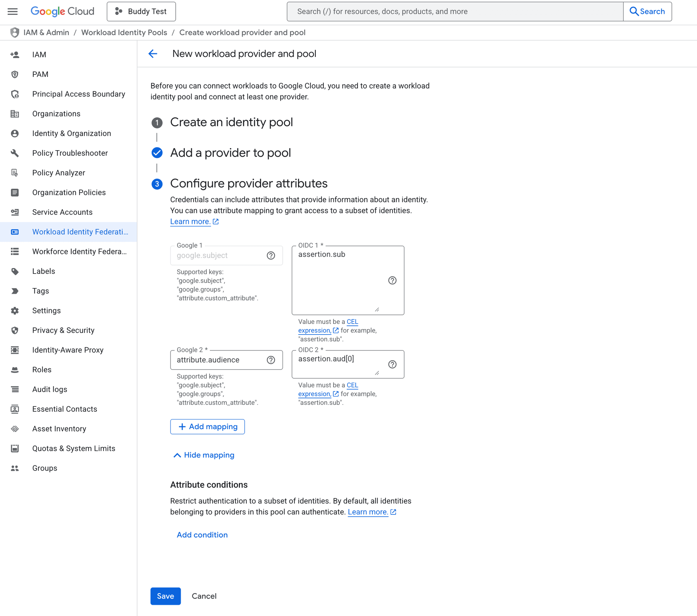Click the Policy Troubleshooter wrench icon
The image size is (697, 616).
coord(15,153)
